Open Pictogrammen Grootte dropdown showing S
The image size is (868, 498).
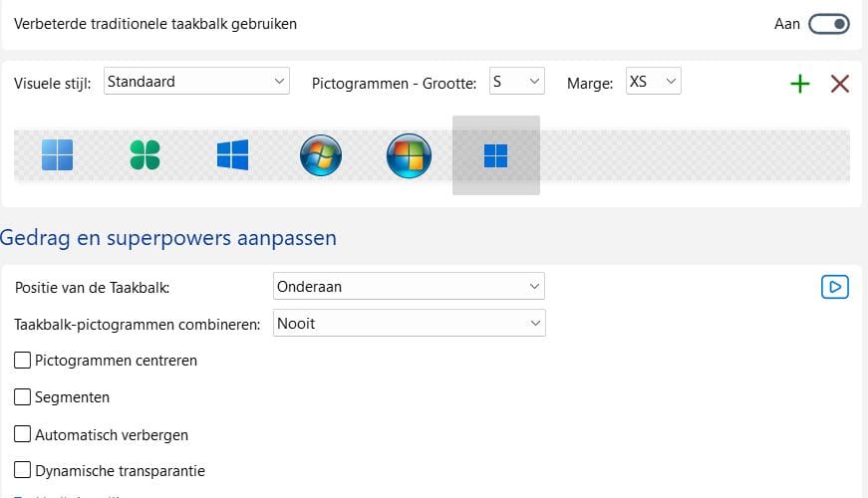(517, 82)
